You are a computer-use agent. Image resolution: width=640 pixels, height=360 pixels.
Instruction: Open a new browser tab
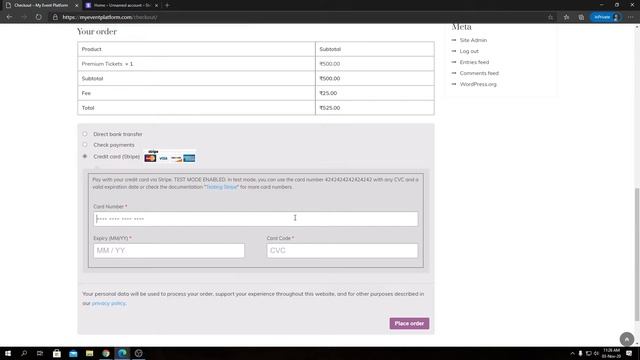167,5
